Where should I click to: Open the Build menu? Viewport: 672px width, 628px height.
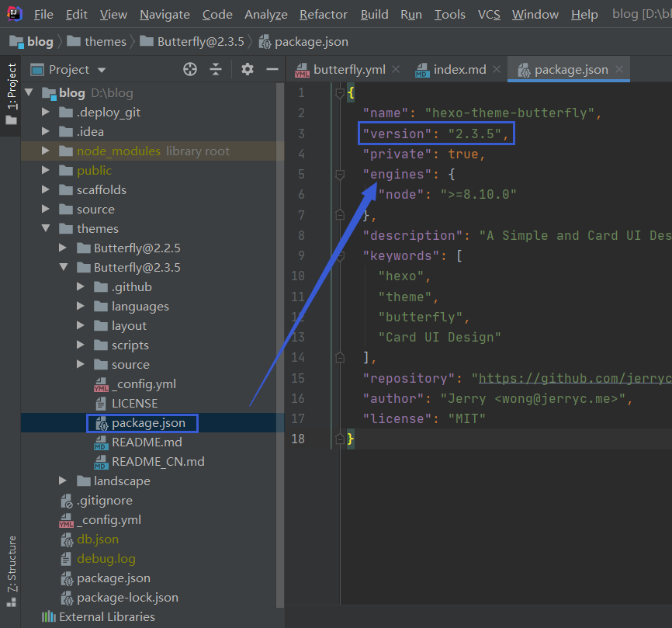pyautogui.click(x=374, y=15)
